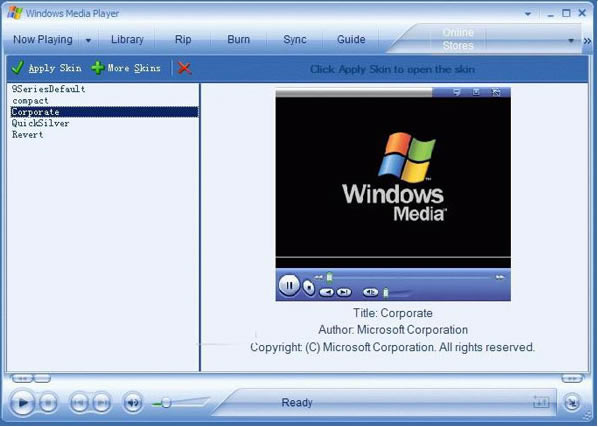The width and height of the screenshot is (598, 427).
Task: Click the Rewind button above Play
Action: pyautogui.click(x=22, y=379)
